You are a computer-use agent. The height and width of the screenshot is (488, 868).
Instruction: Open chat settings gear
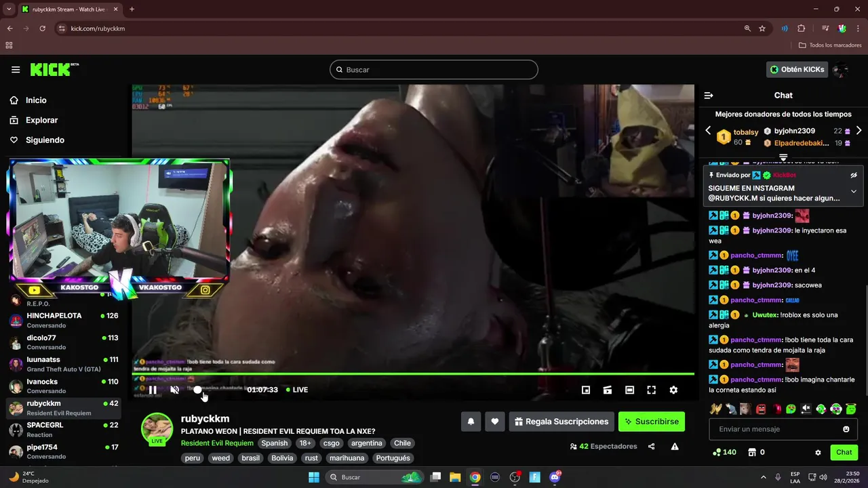point(818,453)
